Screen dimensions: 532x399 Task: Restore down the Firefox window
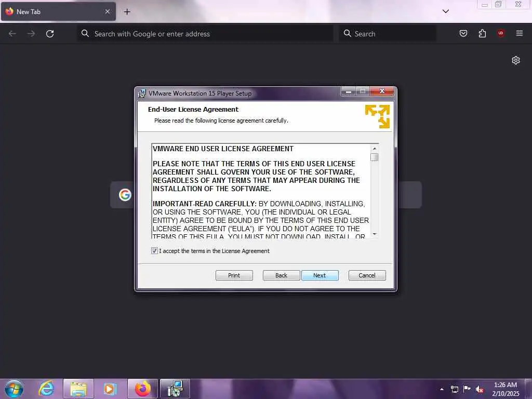point(498,4)
